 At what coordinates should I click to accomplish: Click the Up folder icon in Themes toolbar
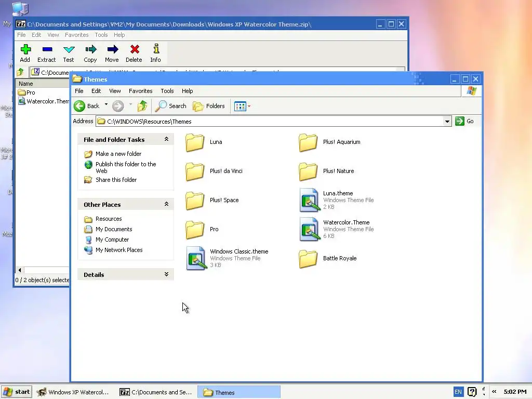[x=142, y=106]
